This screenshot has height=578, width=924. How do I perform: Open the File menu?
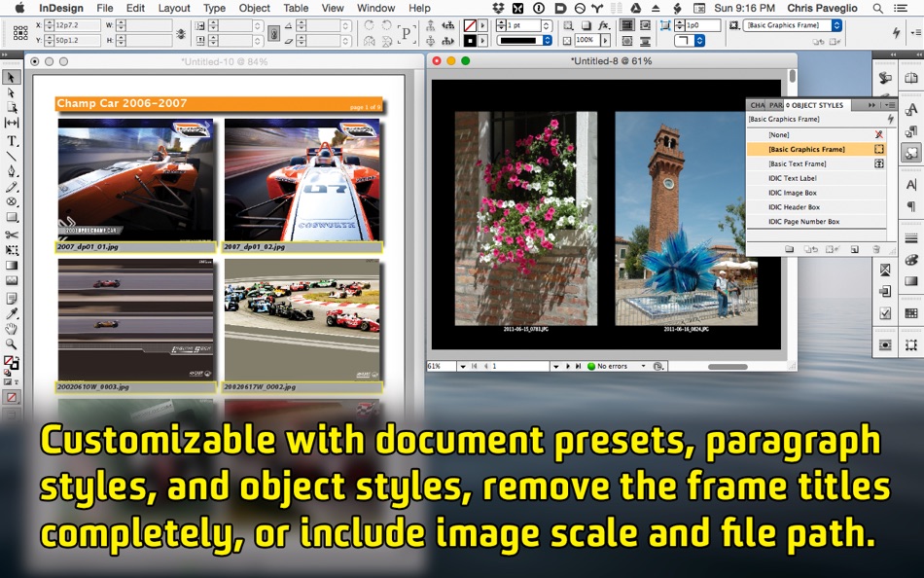[x=105, y=8]
